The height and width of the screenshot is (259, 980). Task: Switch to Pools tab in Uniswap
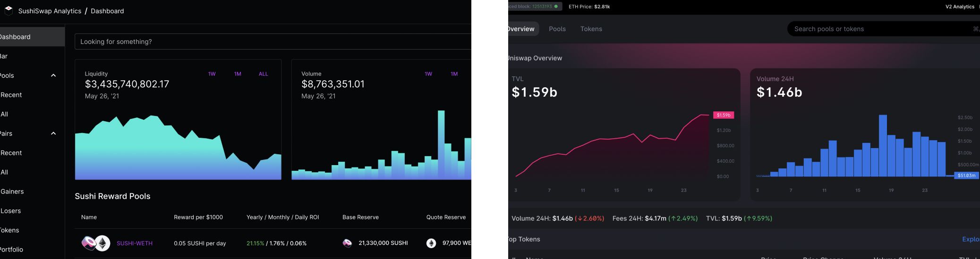click(x=557, y=29)
